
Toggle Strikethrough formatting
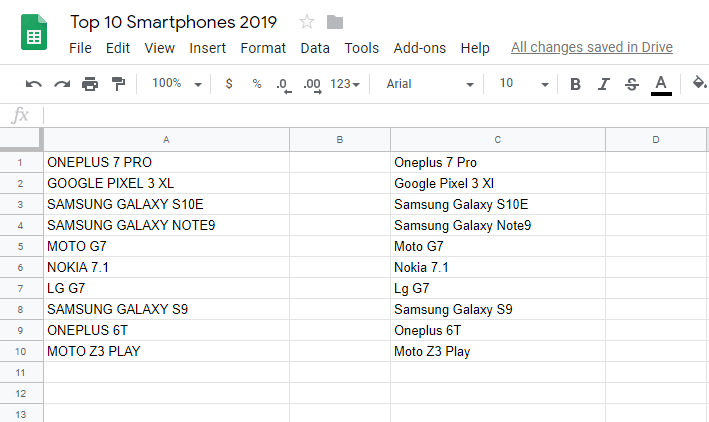coord(632,84)
